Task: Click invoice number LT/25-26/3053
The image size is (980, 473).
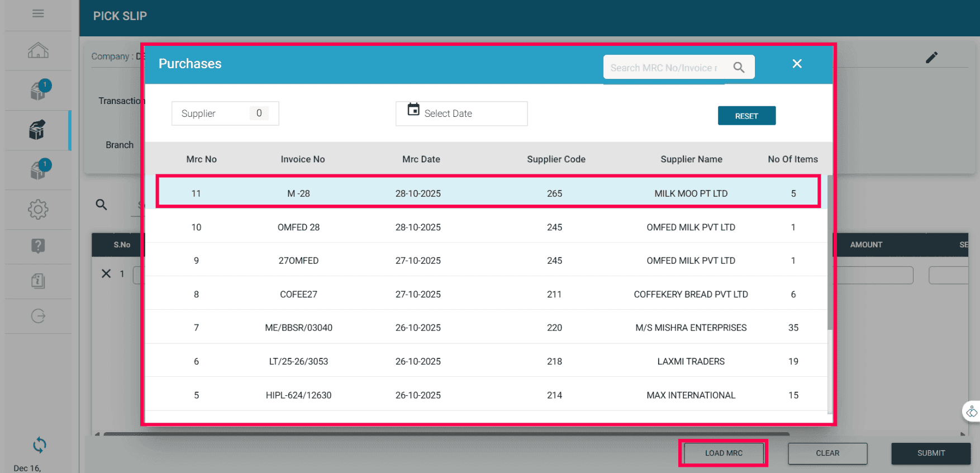Action: [x=298, y=361]
